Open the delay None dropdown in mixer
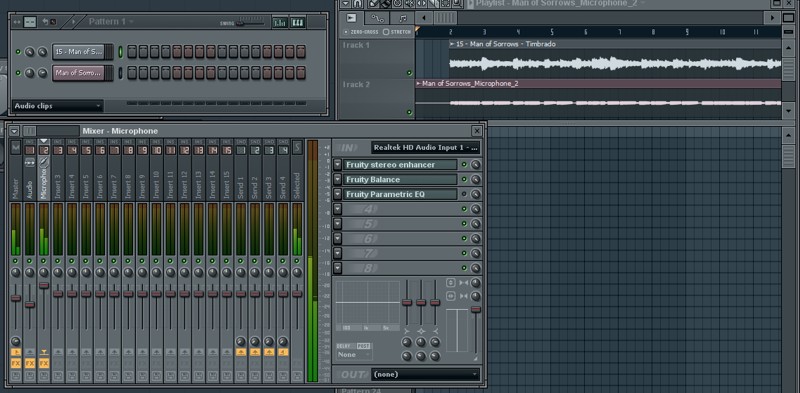 pyautogui.click(x=354, y=355)
